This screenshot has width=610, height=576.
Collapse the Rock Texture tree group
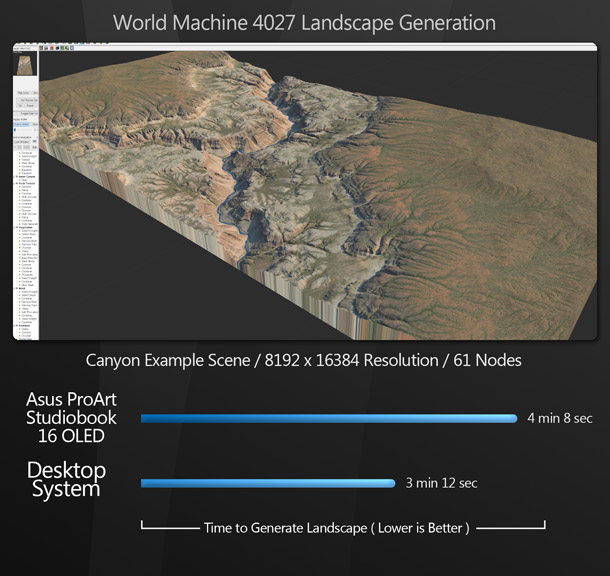pos(16,183)
